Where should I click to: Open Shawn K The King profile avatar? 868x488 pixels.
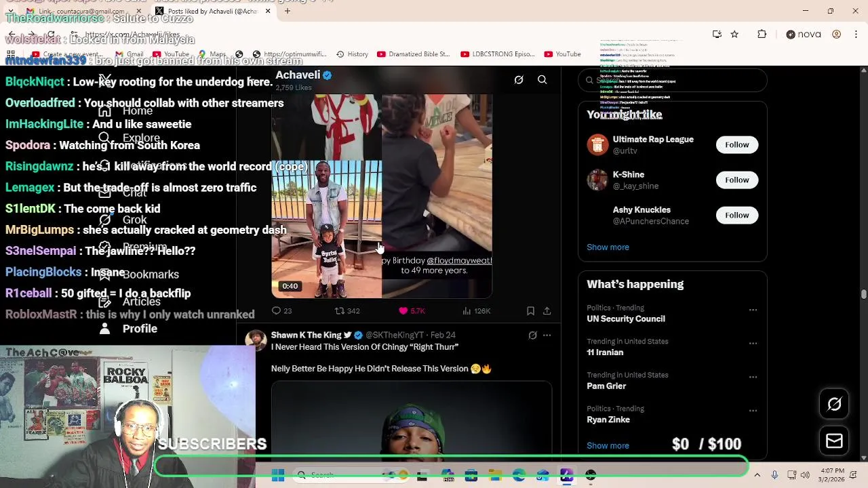256,341
